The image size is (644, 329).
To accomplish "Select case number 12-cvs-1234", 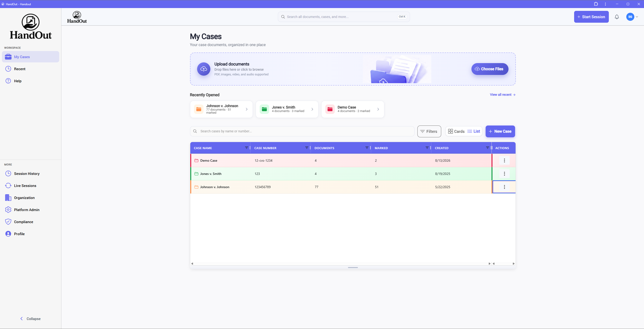I will pos(263,160).
